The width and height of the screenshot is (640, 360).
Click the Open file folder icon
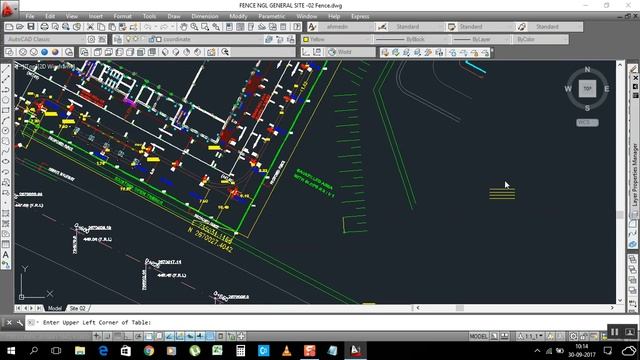[20, 27]
